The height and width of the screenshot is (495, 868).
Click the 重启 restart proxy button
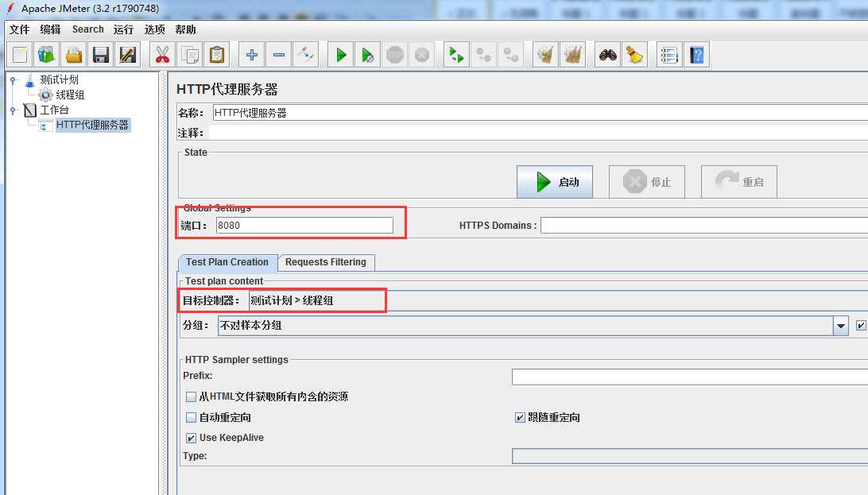pyautogui.click(x=739, y=181)
